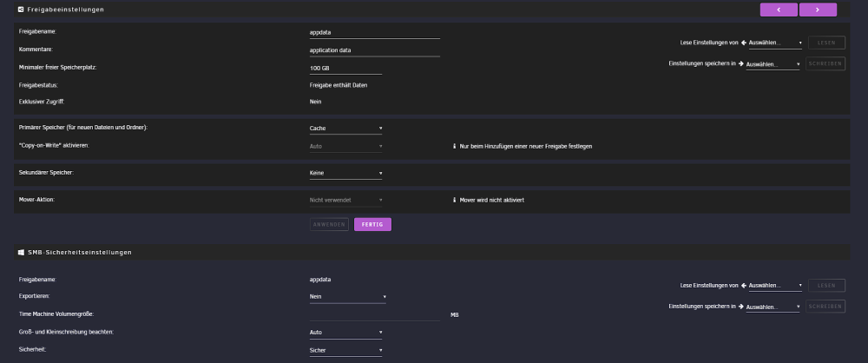Open top Einstellungen speichern in dropdown

773,64
